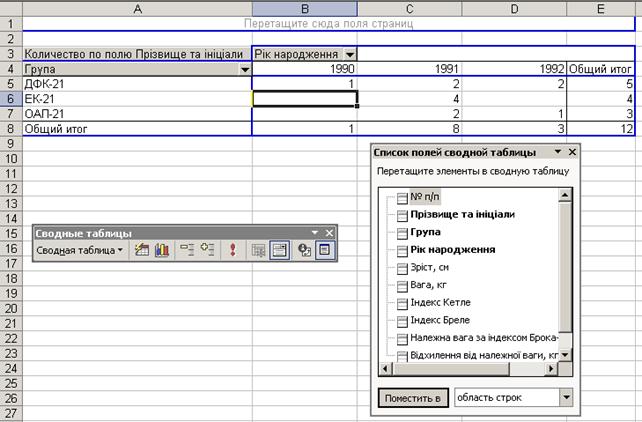Click the Общий итог column header cell

pyautogui.click(x=601, y=69)
